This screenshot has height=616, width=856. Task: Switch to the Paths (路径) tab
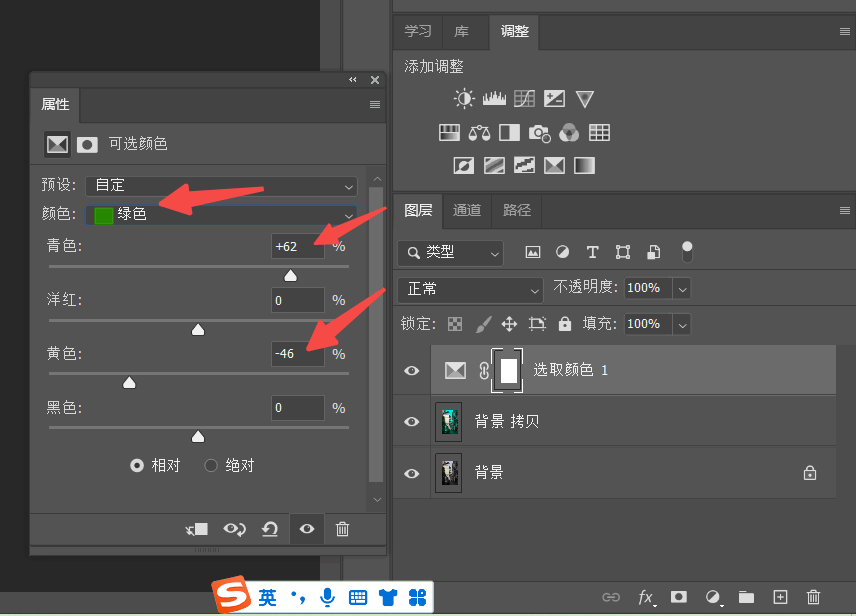tap(517, 210)
